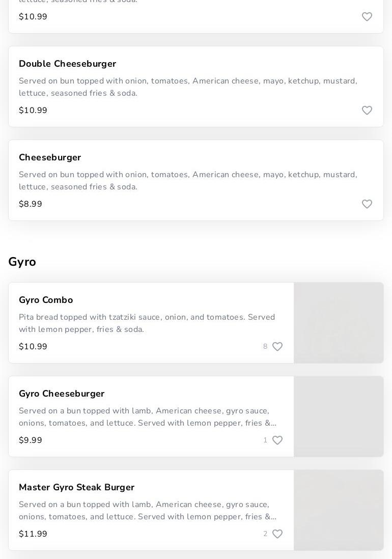
Task: Click the $8.99 Cheeseburger price
Action: pyautogui.click(x=31, y=204)
